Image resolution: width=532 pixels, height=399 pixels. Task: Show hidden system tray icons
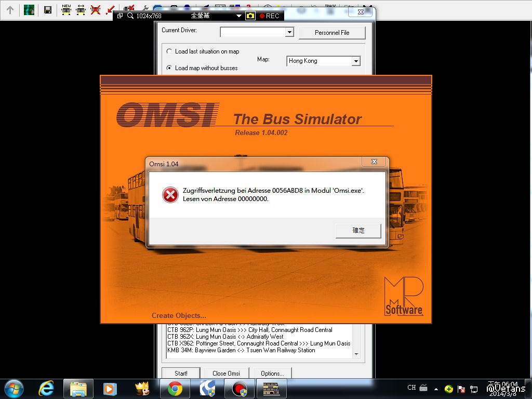[436, 389]
